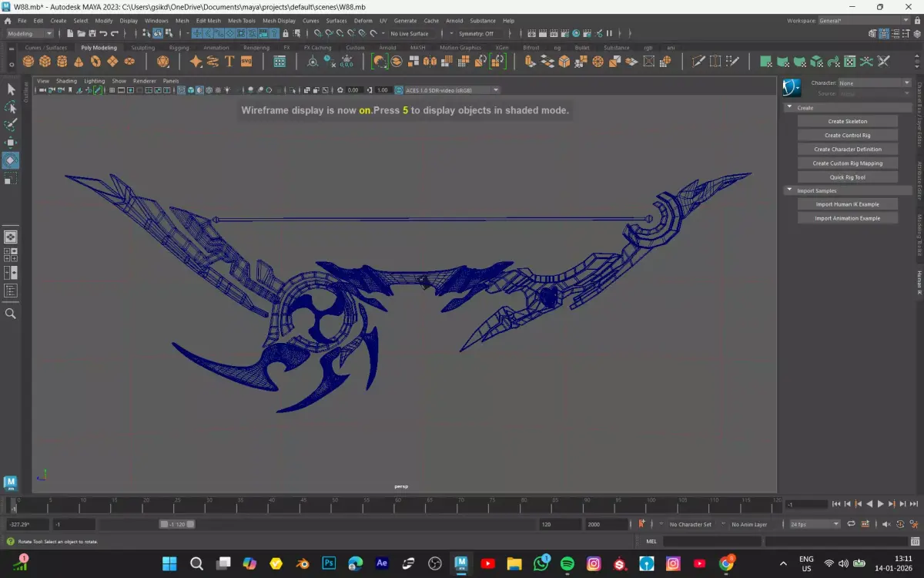This screenshot has width=924, height=578.
Task: Open Photoshop from the Windows taskbar
Action: (329, 563)
